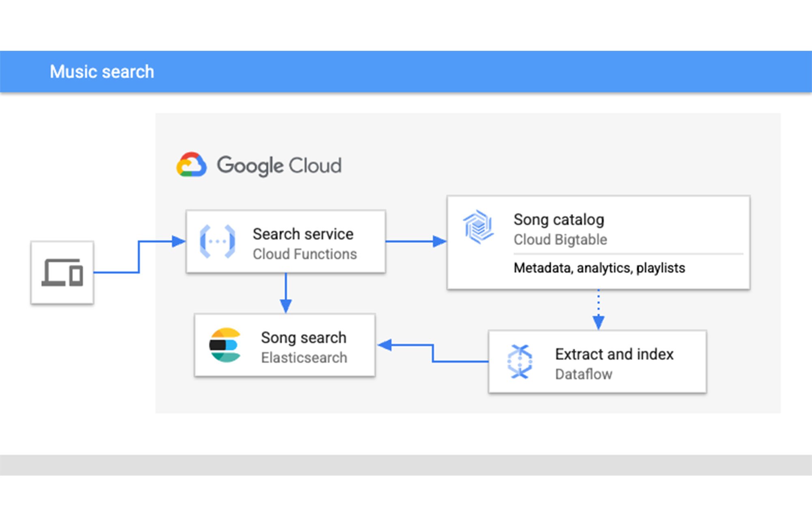
Task: Click the Elasticsearch logo icon
Action: coord(225,345)
